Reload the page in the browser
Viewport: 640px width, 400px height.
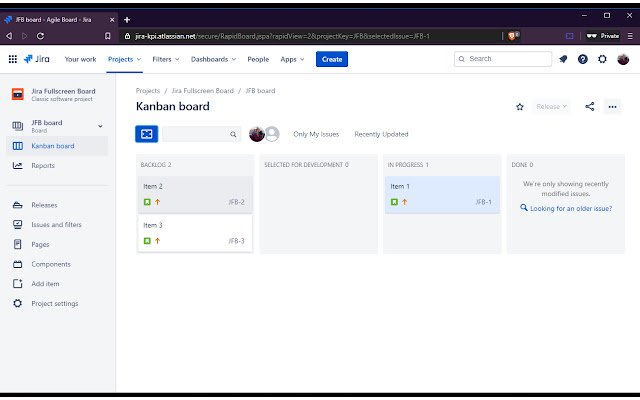click(x=40, y=36)
